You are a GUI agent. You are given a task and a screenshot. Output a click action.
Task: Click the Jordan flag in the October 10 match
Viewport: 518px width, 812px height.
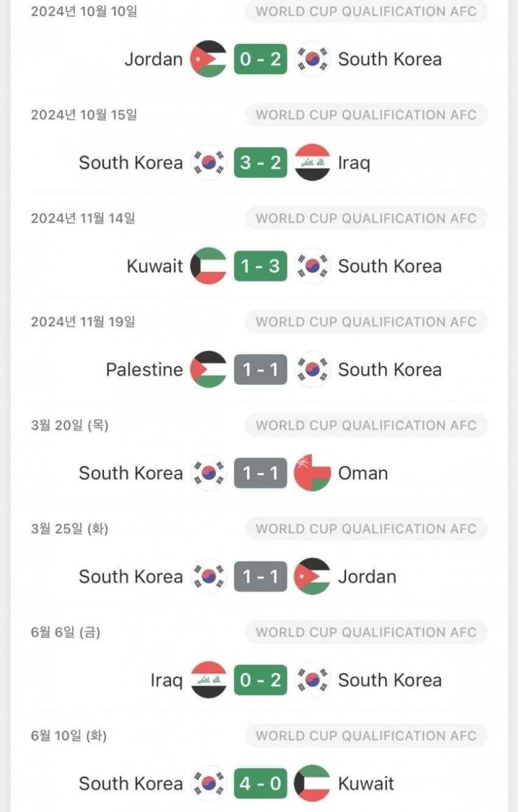(x=208, y=60)
